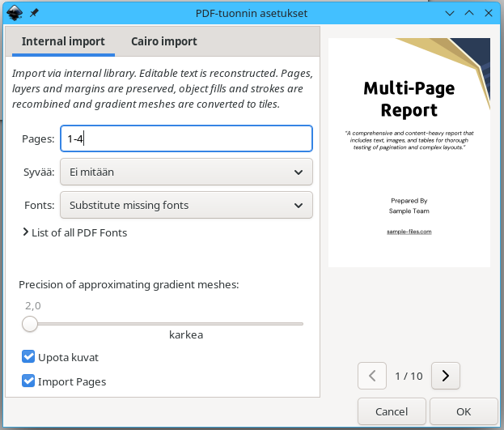Click the Pages input field
The height and width of the screenshot is (430, 504).
point(185,138)
